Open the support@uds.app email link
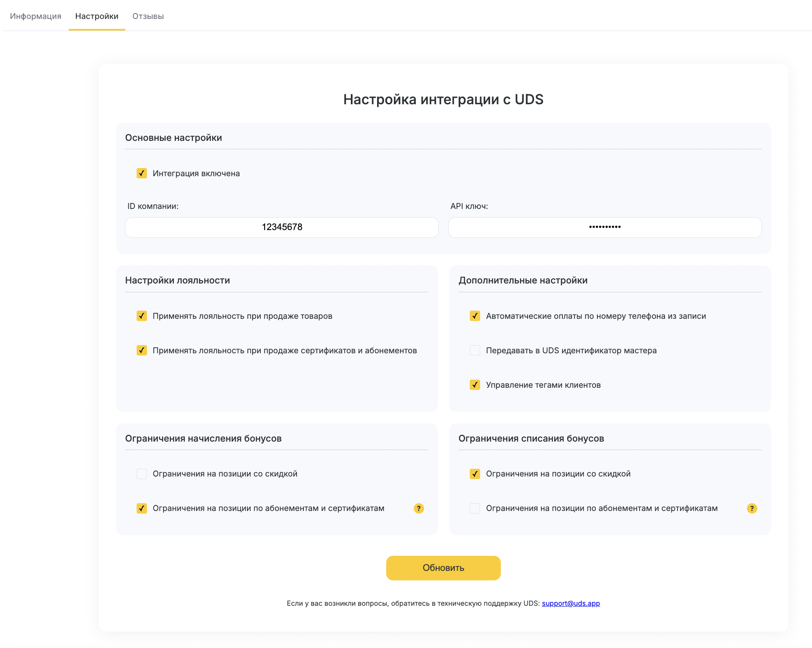The image size is (812, 648). click(x=571, y=603)
